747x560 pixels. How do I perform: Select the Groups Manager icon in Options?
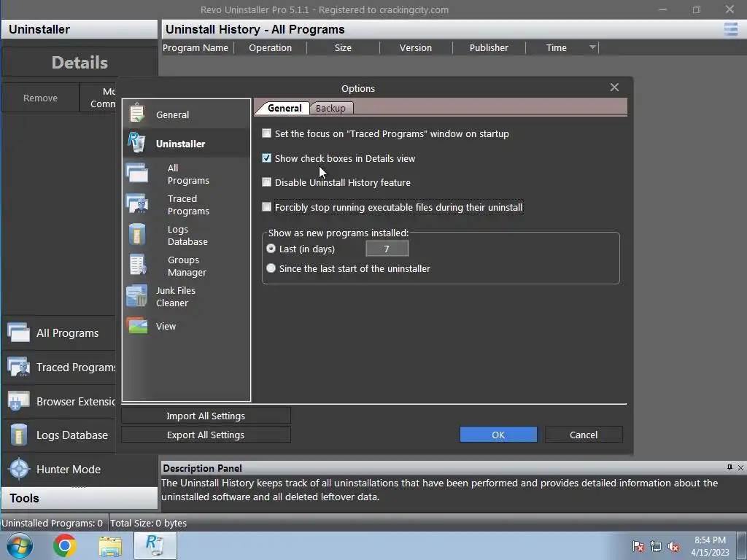point(138,265)
